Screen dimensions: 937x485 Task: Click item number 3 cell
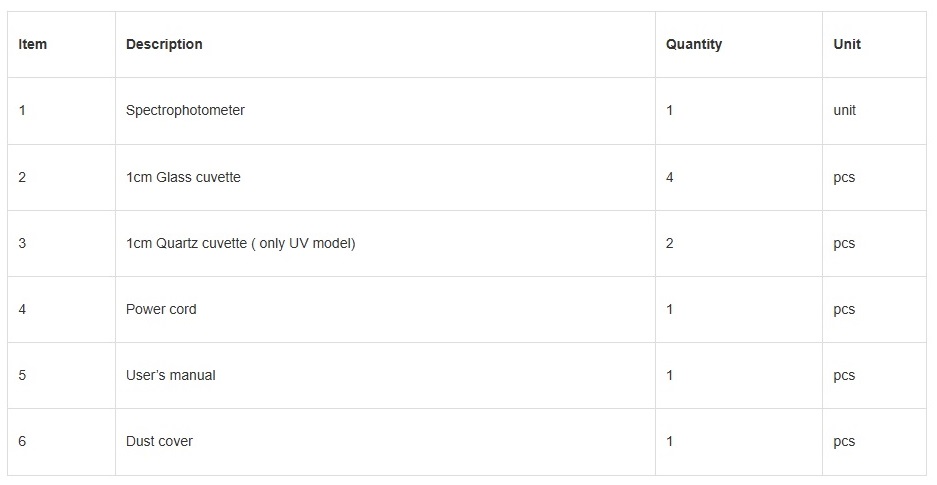[22, 243]
